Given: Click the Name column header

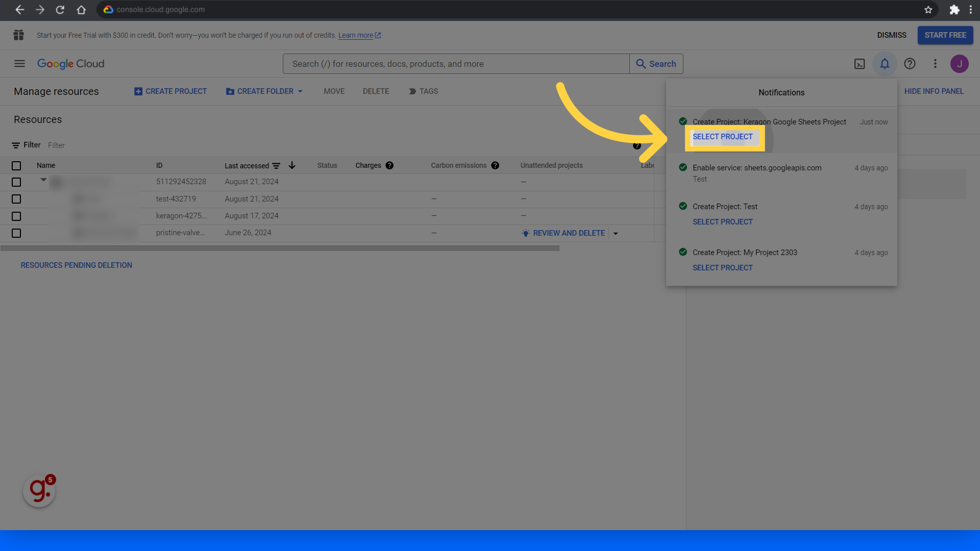Looking at the screenshot, I should (46, 165).
